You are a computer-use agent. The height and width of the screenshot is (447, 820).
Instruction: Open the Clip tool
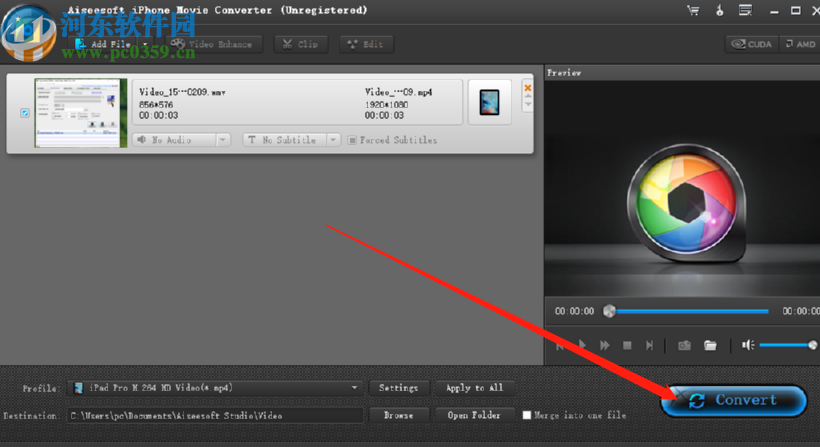pos(301,44)
